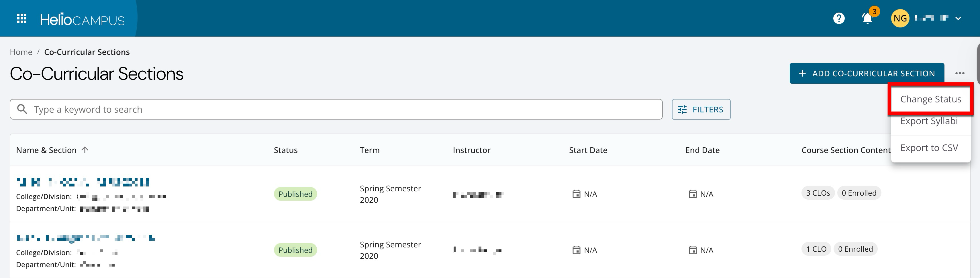
Task: Expand the user account dropdown chevron
Action: (958, 18)
